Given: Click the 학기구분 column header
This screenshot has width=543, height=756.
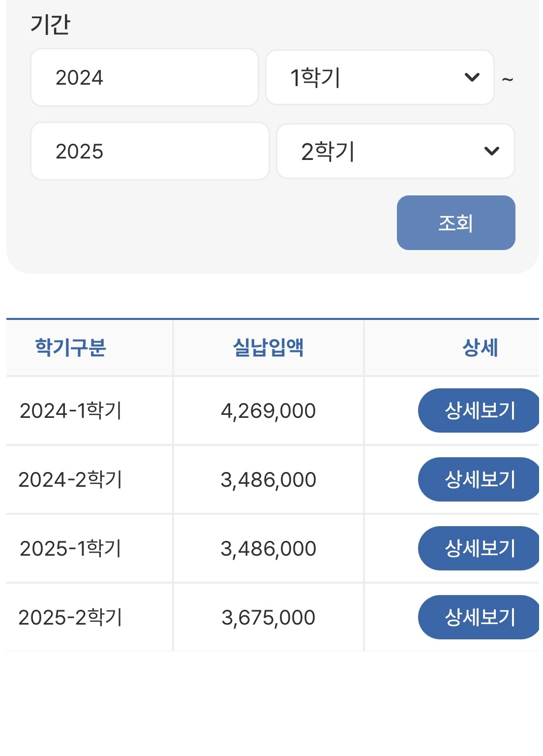Looking at the screenshot, I should (71, 347).
